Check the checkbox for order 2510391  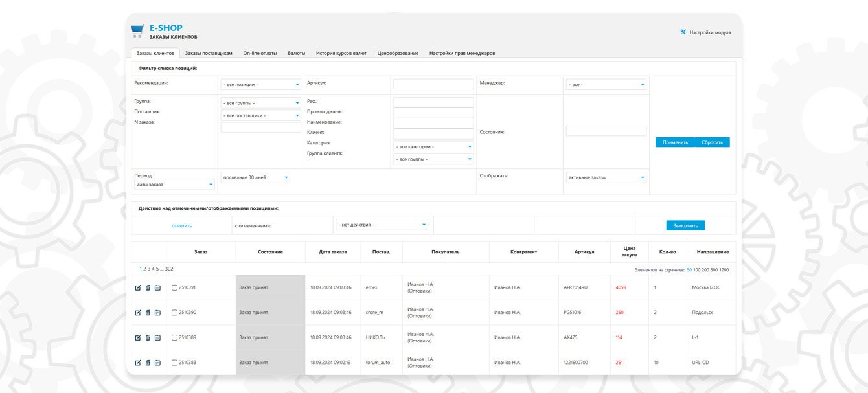click(x=174, y=287)
